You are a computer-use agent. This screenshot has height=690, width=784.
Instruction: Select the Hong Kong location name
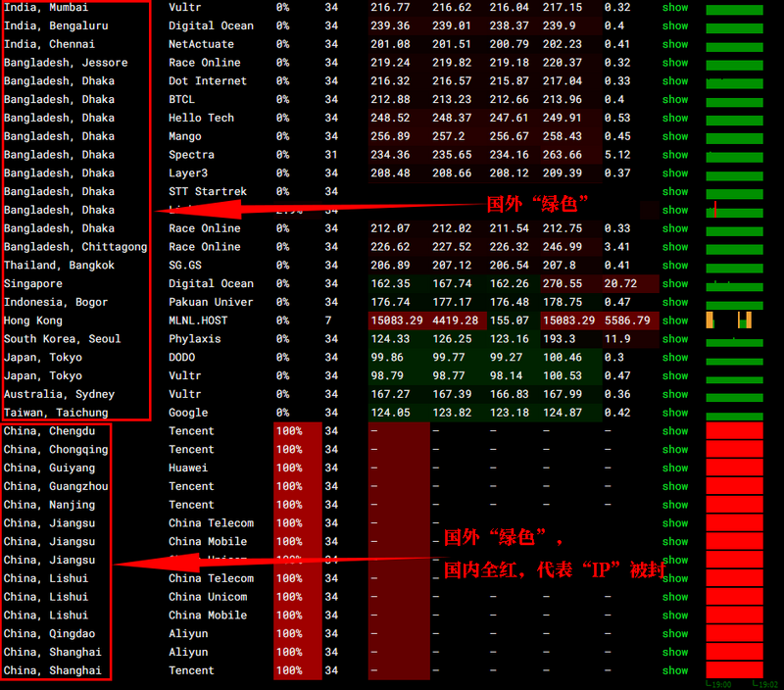tap(33, 320)
